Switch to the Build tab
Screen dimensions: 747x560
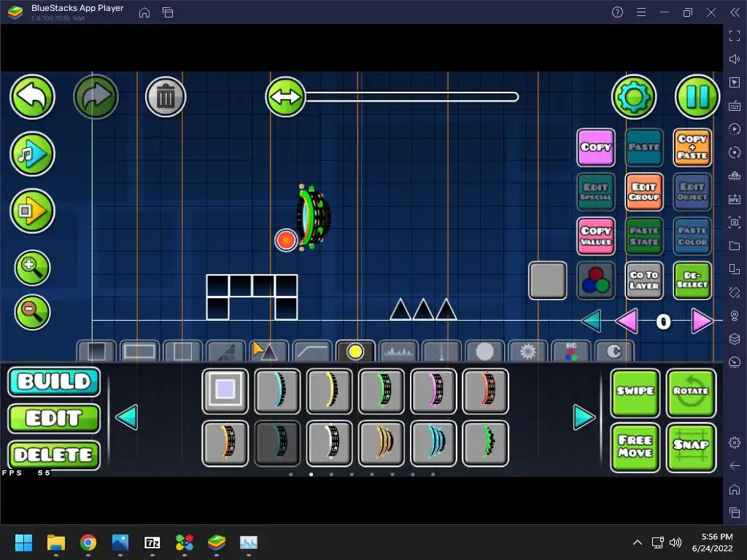(54, 381)
